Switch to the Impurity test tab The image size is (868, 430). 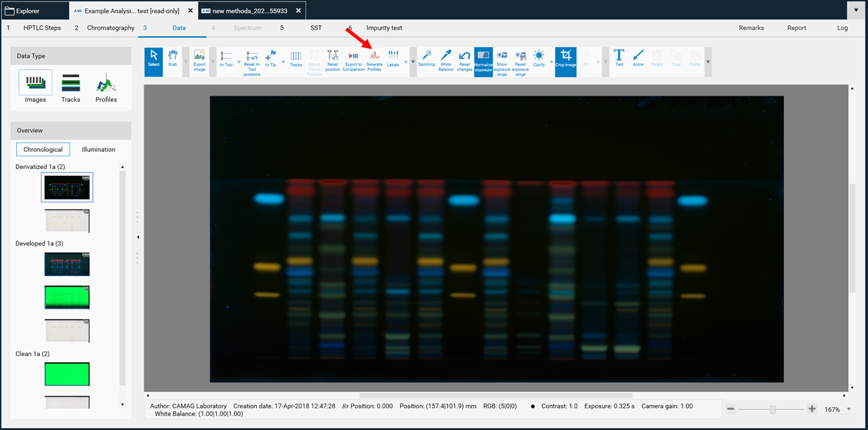384,28
